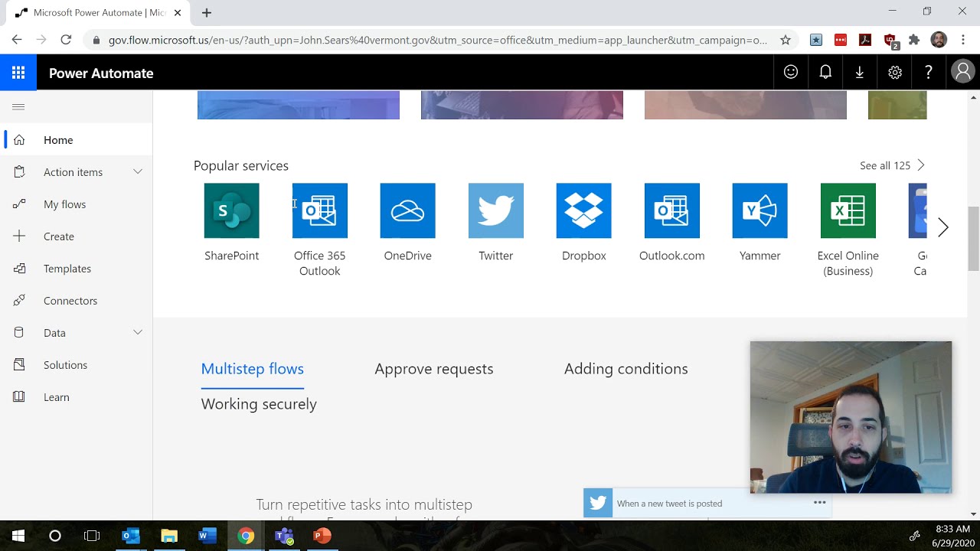Select the Dropbox service icon
Screen dimensions: 980x551
tap(583, 210)
